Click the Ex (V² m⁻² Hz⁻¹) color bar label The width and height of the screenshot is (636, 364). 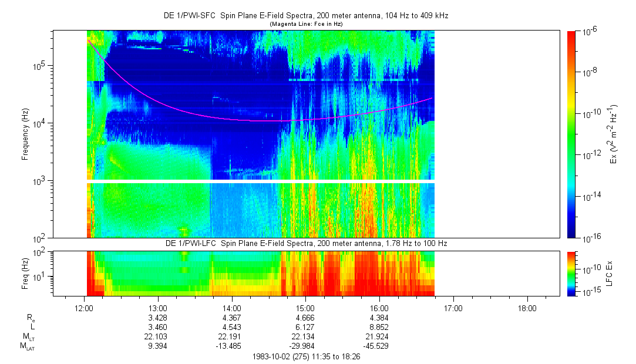click(614, 134)
